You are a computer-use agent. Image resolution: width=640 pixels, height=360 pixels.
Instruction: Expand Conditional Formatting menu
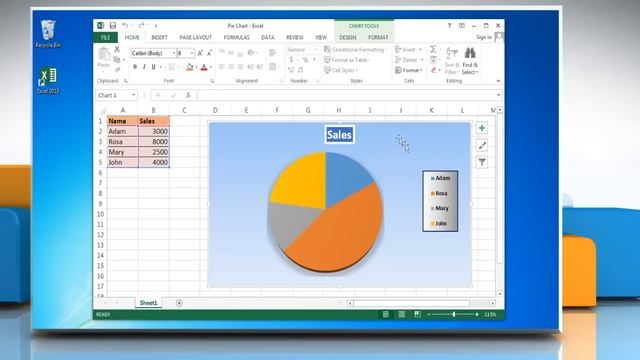[x=356, y=50]
